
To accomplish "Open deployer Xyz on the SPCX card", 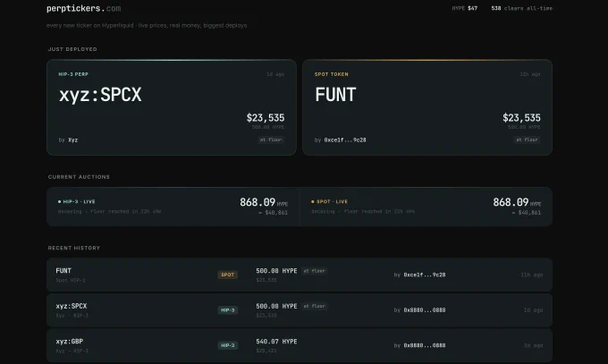I will click(x=73, y=140).
